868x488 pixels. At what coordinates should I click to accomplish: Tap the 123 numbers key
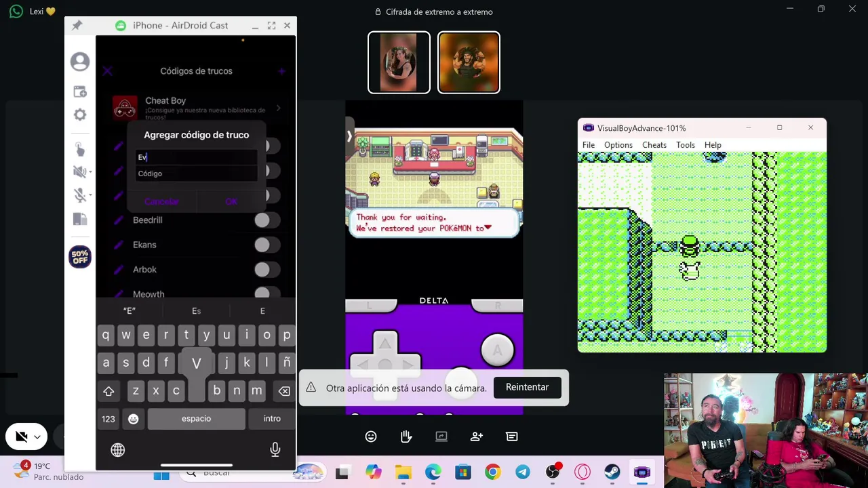[108, 419]
